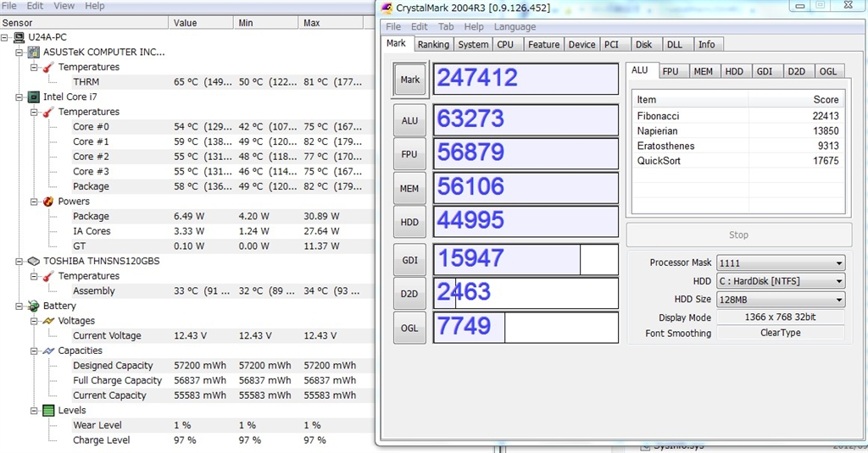
Task: Open the HDD drive selection dropdown
Action: coord(781,281)
